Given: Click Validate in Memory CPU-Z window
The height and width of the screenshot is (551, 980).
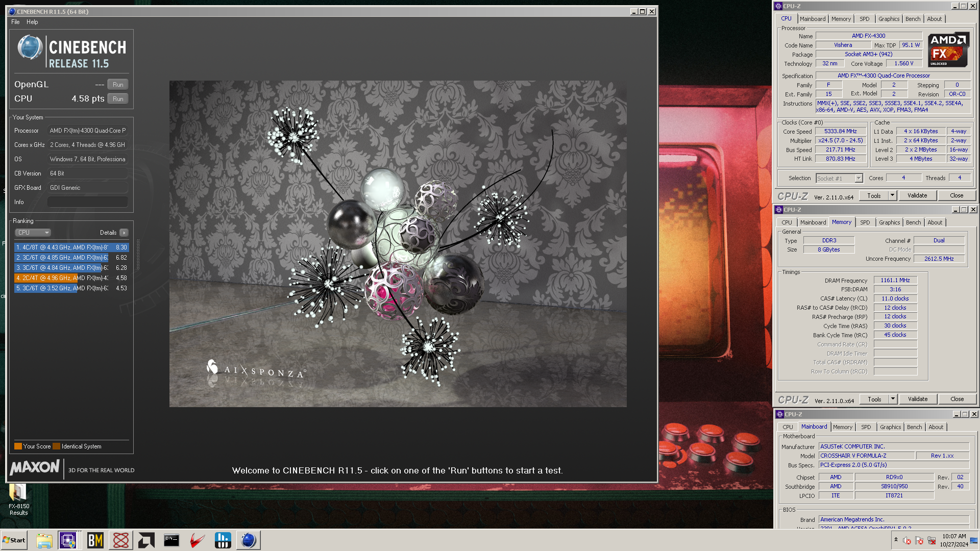Looking at the screenshot, I should click(918, 399).
